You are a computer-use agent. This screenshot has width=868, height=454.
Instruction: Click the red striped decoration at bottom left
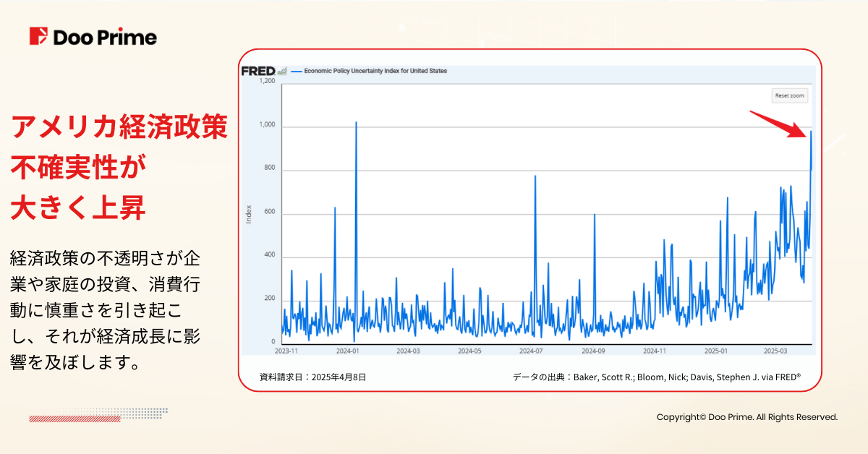coord(72,418)
